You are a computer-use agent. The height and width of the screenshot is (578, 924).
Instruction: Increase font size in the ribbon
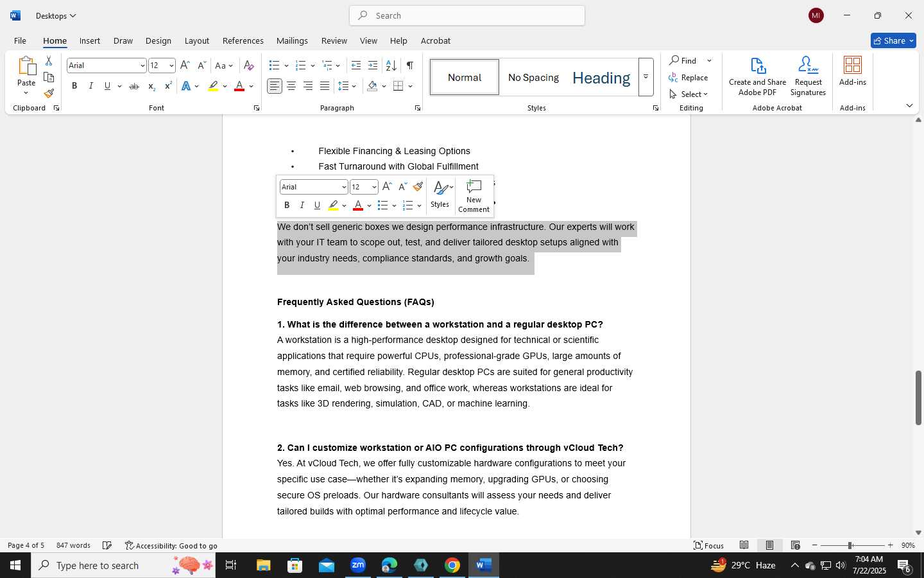click(x=185, y=65)
